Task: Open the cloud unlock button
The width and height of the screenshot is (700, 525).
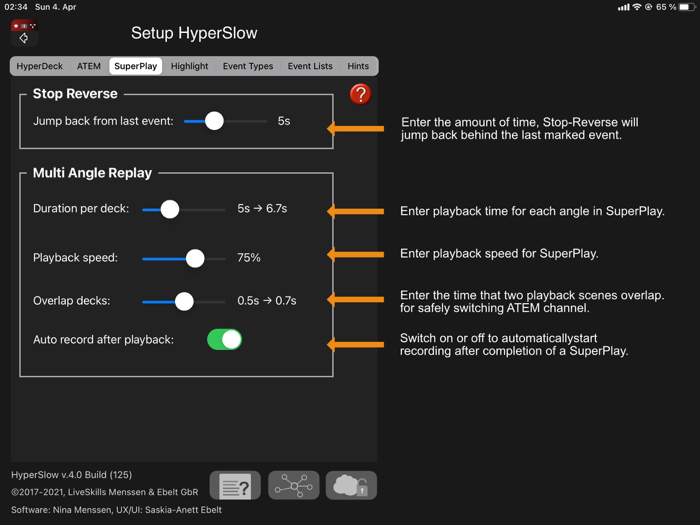Action: click(x=351, y=485)
